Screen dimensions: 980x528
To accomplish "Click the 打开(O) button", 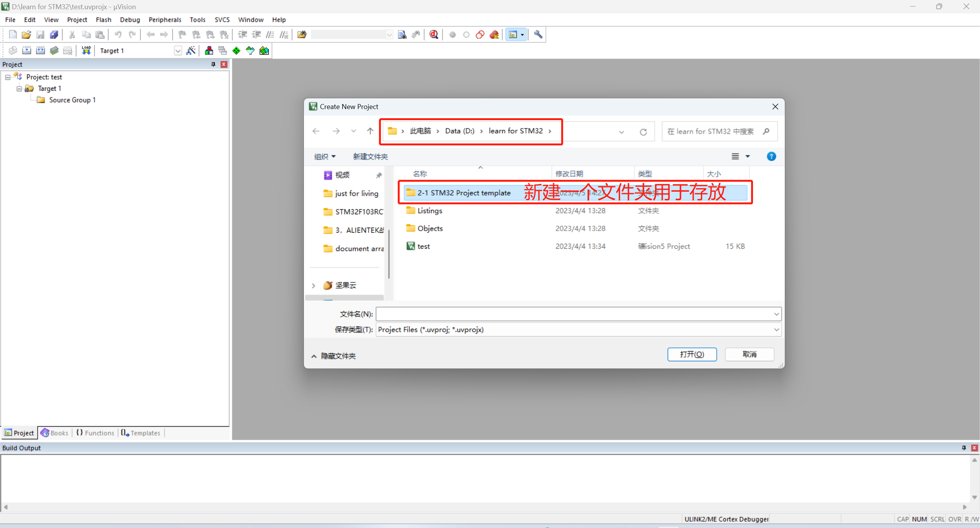I will click(x=692, y=354).
